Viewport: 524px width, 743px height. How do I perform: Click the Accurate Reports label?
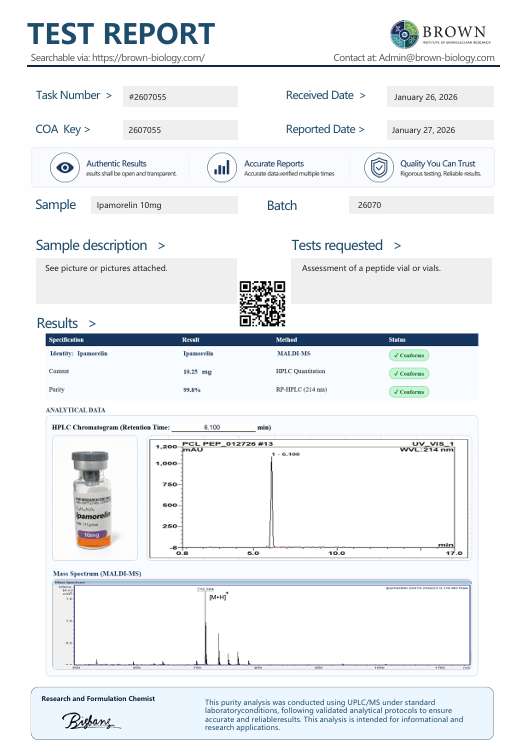pos(274,163)
